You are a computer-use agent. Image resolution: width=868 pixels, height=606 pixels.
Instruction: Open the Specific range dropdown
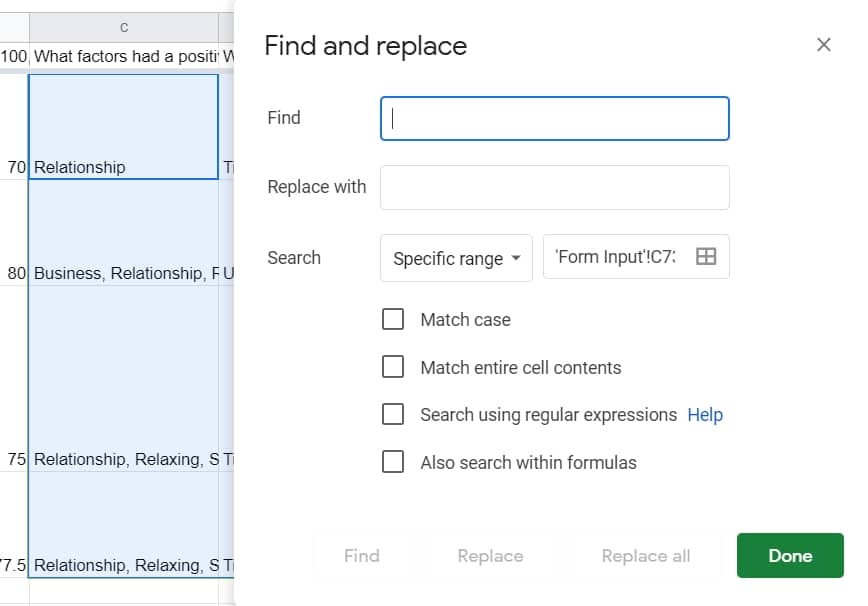click(x=456, y=258)
